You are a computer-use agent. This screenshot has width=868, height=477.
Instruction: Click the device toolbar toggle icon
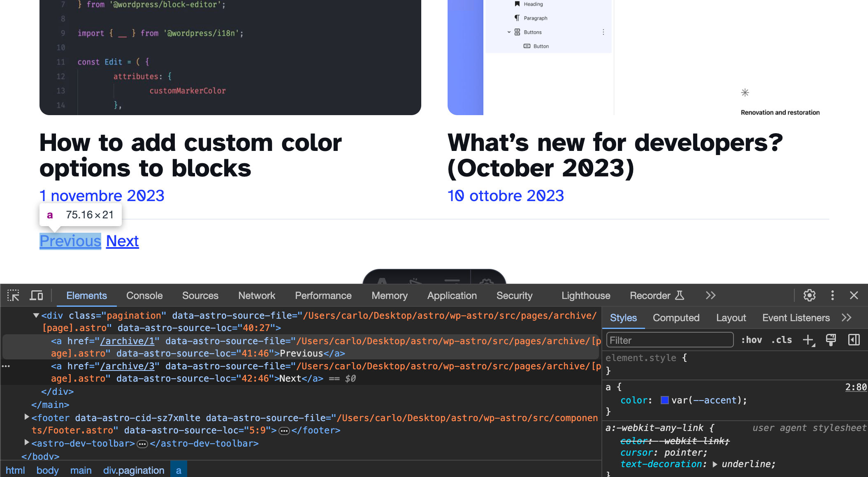point(37,296)
